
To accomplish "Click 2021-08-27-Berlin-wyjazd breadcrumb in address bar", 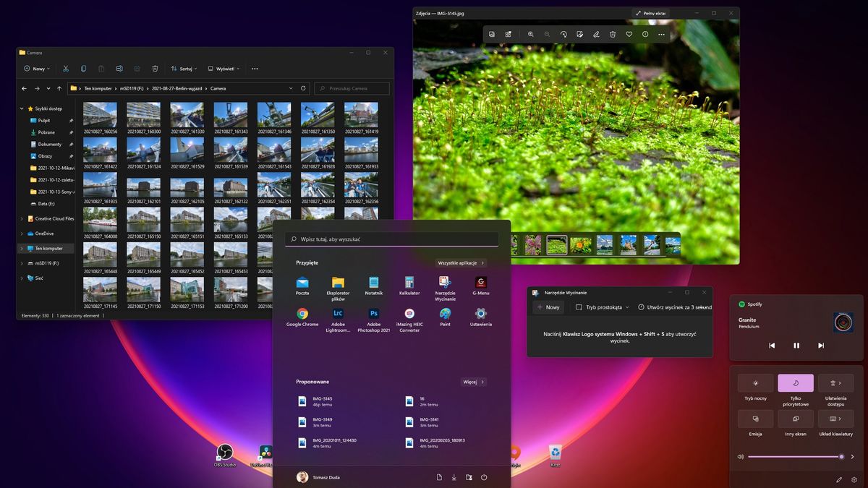I will pos(178,88).
